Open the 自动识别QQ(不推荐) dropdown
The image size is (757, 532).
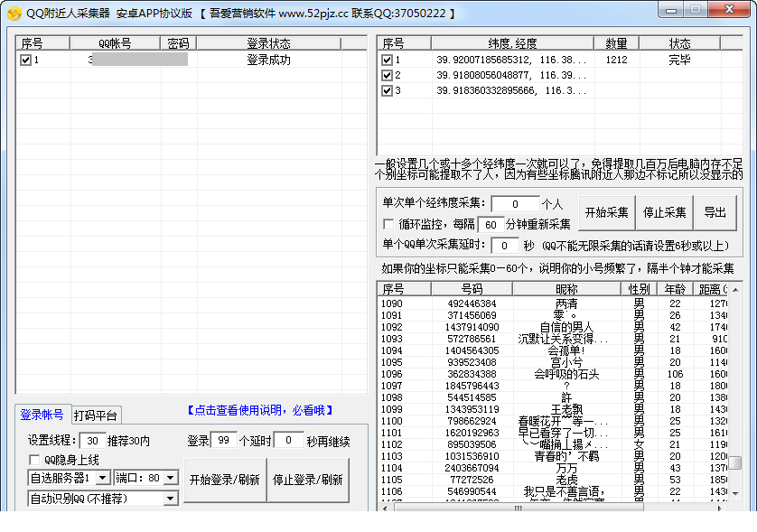pyautogui.click(x=171, y=499)
